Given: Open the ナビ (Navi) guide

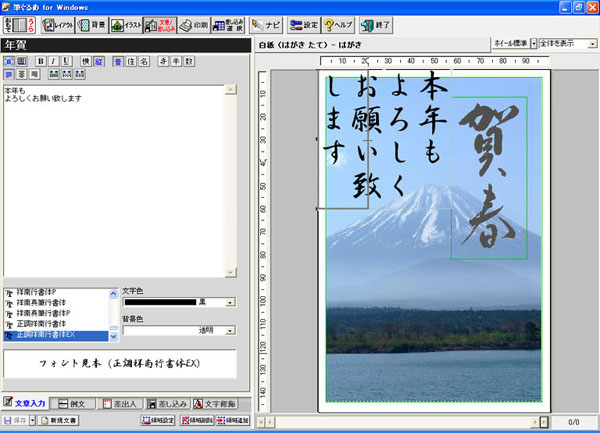Looking at the screenshot, I should click(266, 25).
